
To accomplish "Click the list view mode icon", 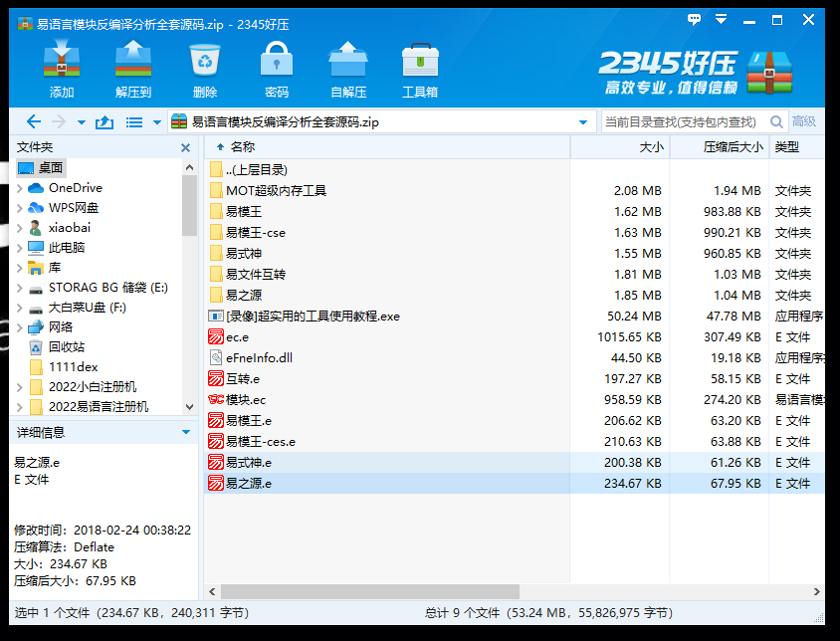I will coord(134,122).
